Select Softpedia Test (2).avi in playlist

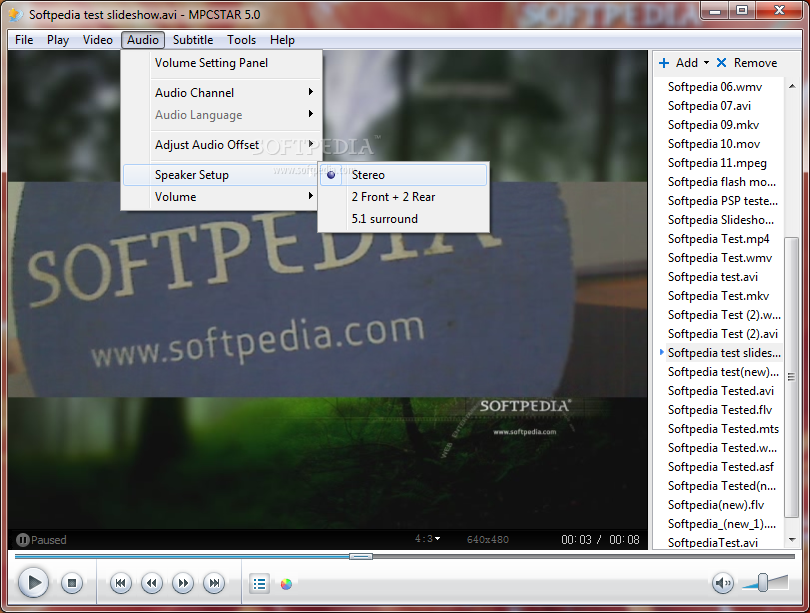[723, 334]
